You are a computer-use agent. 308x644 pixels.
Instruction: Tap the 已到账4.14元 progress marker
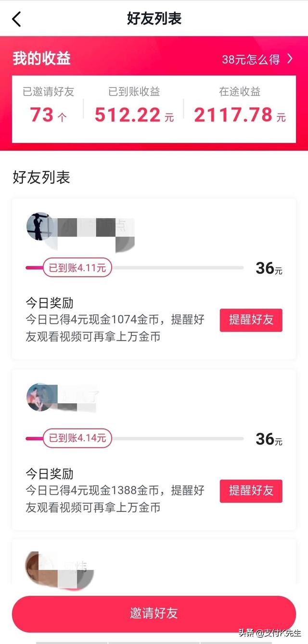pos(77,438)
